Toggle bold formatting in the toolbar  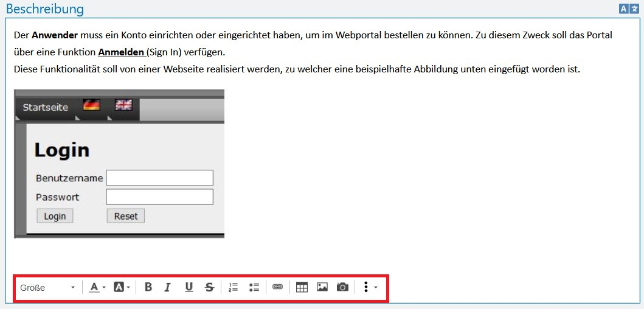(148, 288)
